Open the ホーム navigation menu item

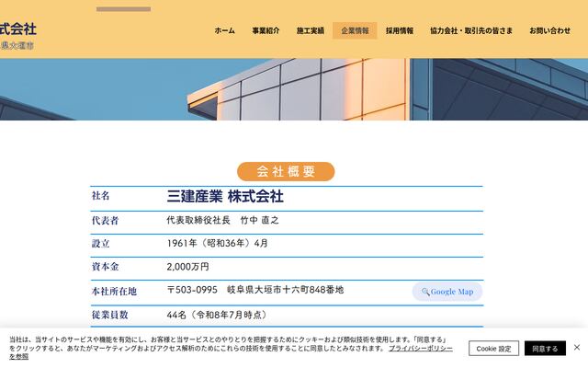[224, 30]
